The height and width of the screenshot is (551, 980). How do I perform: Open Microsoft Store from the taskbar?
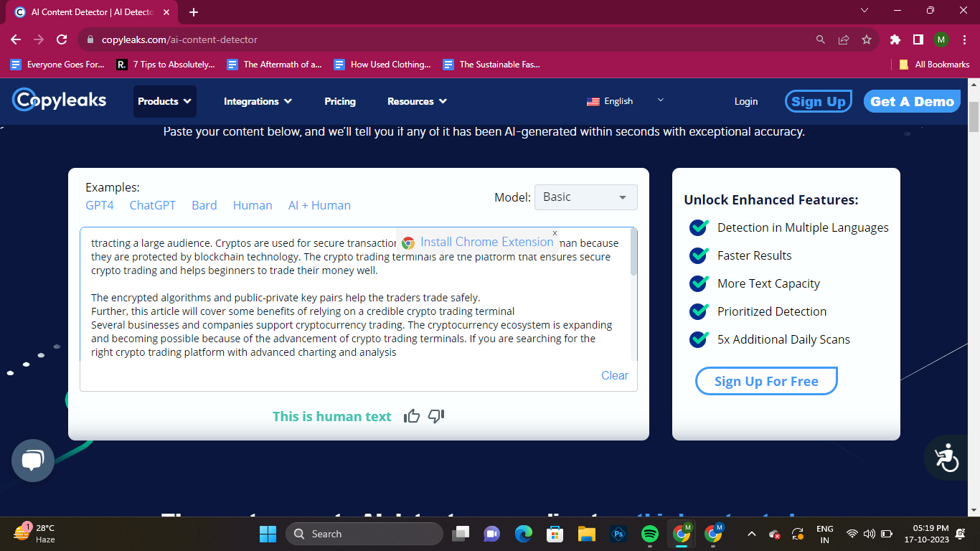click(x=555, y=534)
